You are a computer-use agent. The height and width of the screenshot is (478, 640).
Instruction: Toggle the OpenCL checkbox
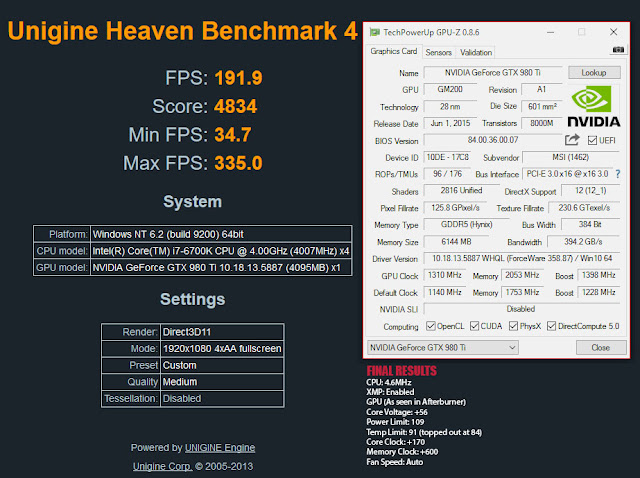click(x=431, y=326)
